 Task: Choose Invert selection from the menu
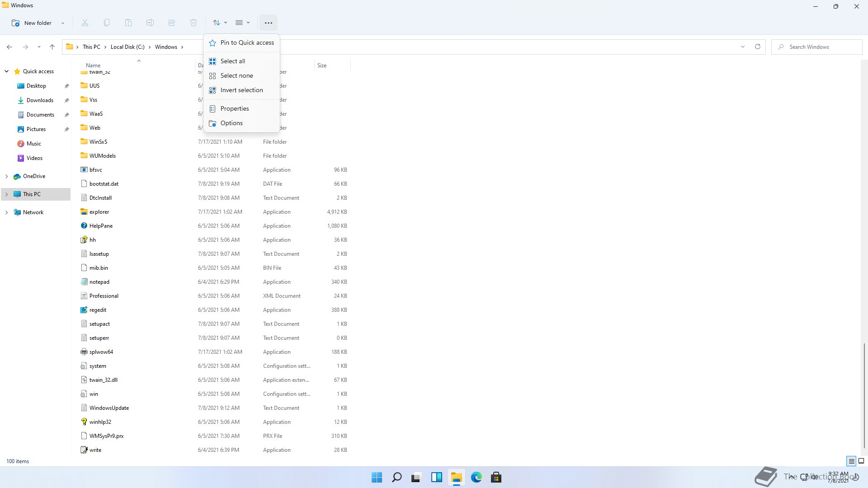tap(241, 90)
